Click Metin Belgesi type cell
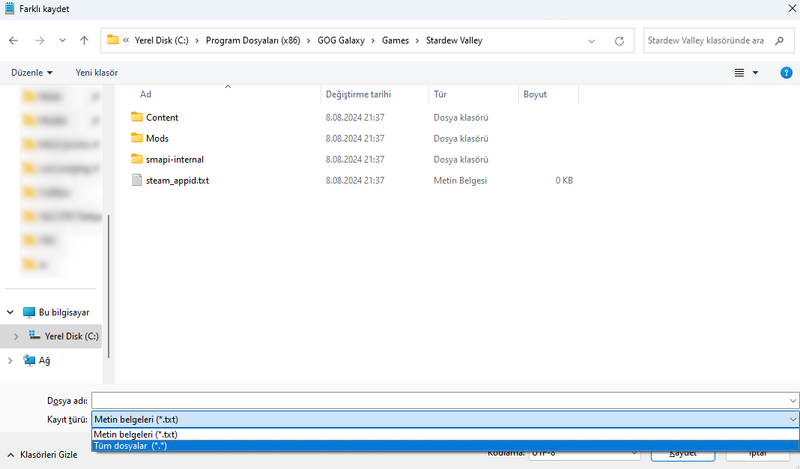 tap(460, 181)
